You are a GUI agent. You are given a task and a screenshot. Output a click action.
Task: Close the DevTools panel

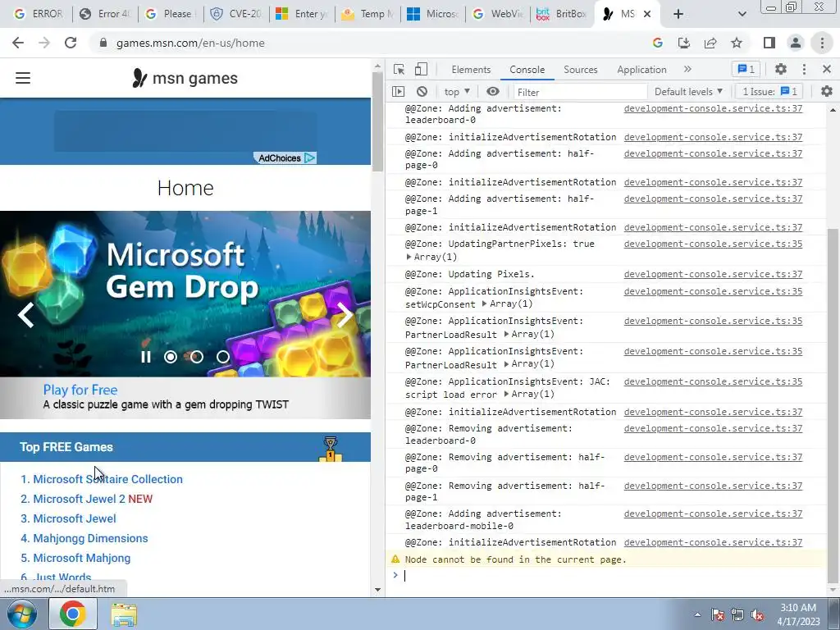[x=827, y=69]
